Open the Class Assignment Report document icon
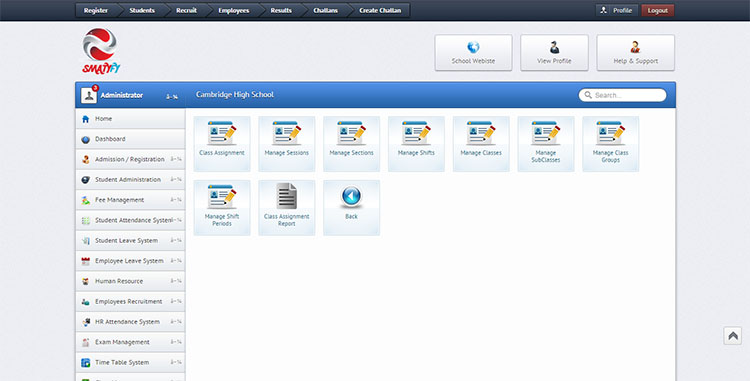The width and height of the screenshot is (750, 381). point(287,196)
